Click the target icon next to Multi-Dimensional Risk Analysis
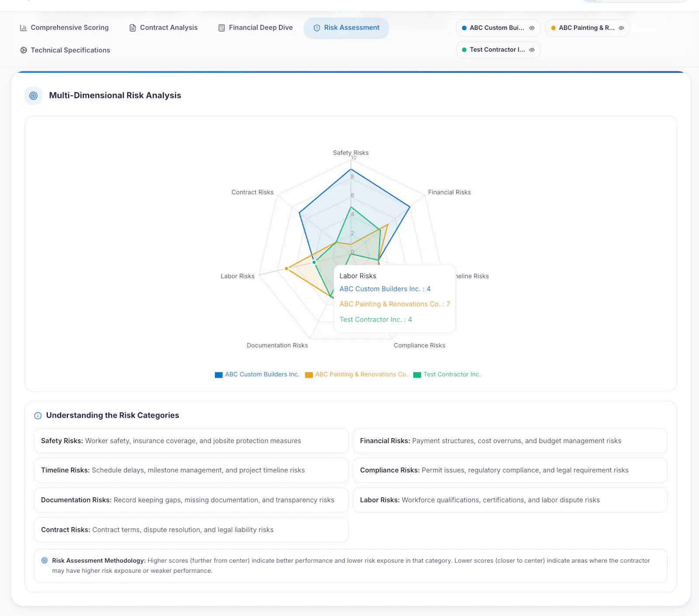The width and height of the screenshot is (699, 616). tap(33, 96)
